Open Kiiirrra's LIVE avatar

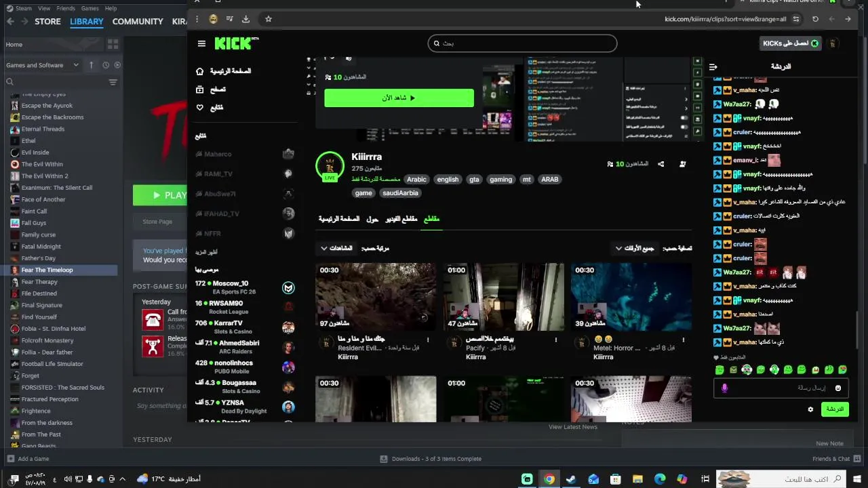330,166
